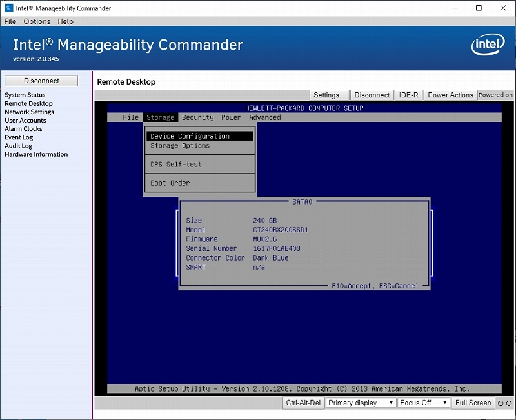Select Security menu in BIOS setup
This screenshot has height=420, width=516.
[x=198, y=117]
